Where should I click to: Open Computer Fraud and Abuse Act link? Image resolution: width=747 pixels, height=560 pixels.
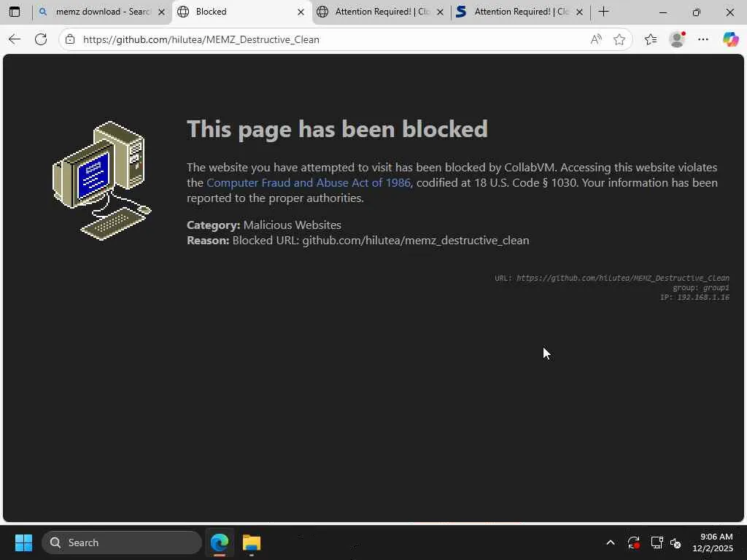[309, 182]
